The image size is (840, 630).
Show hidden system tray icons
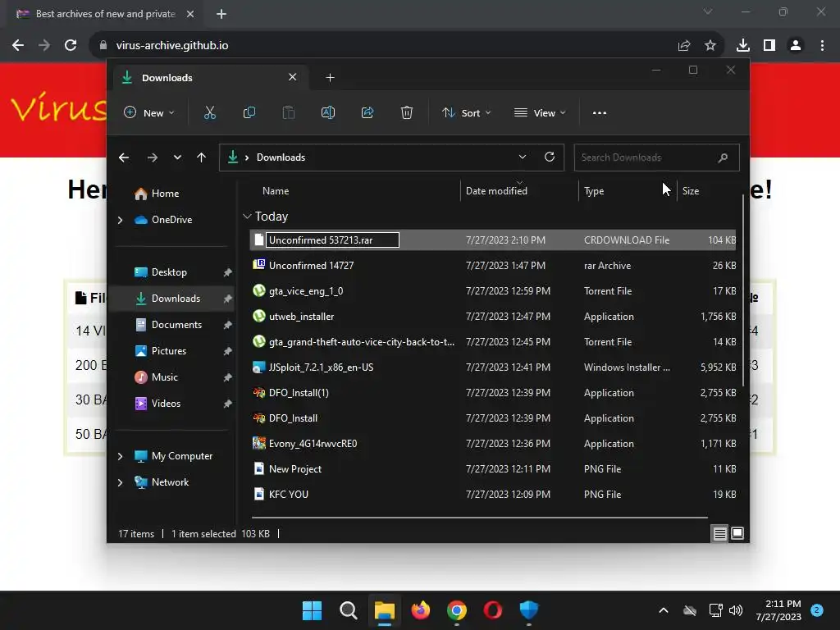point(663,610)
